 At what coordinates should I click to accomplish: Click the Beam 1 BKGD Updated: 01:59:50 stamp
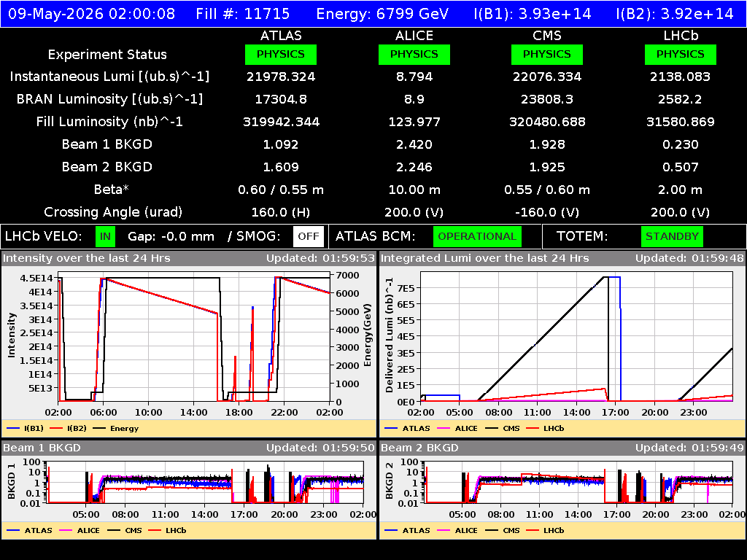pyautogui.click(x=321, y=448)
